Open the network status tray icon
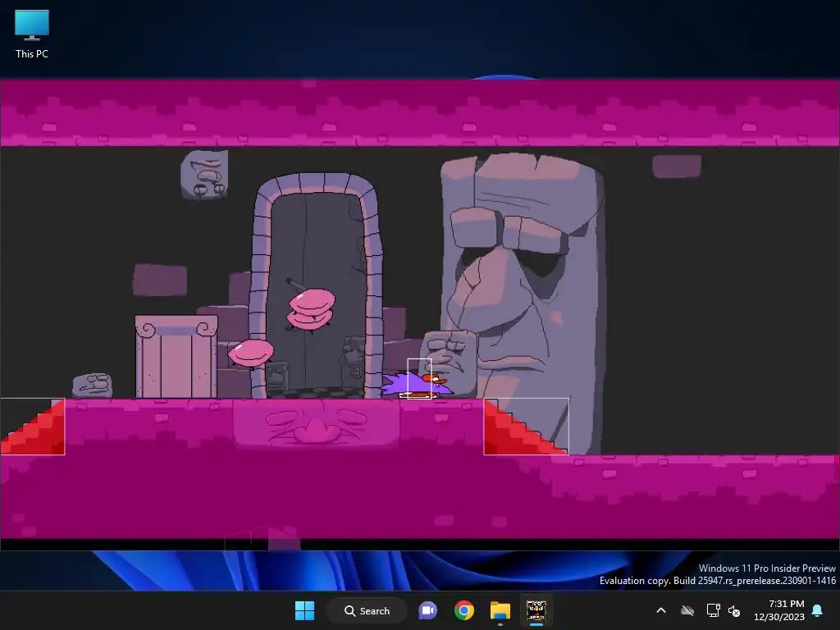Screen dimensions: 840x630 coord(713,610)
